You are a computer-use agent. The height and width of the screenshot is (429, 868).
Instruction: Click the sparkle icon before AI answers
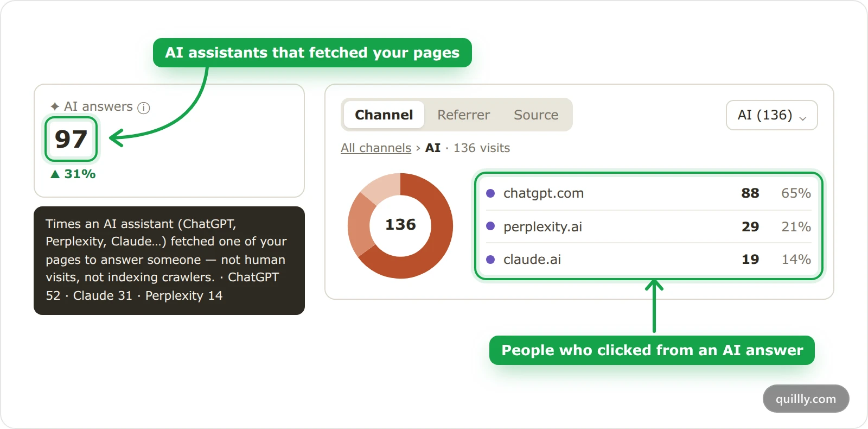coord(55,106)
